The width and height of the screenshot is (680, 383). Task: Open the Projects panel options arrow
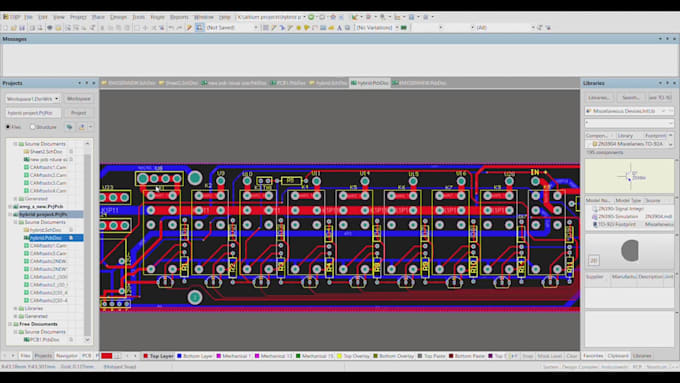tap(79, 83)
